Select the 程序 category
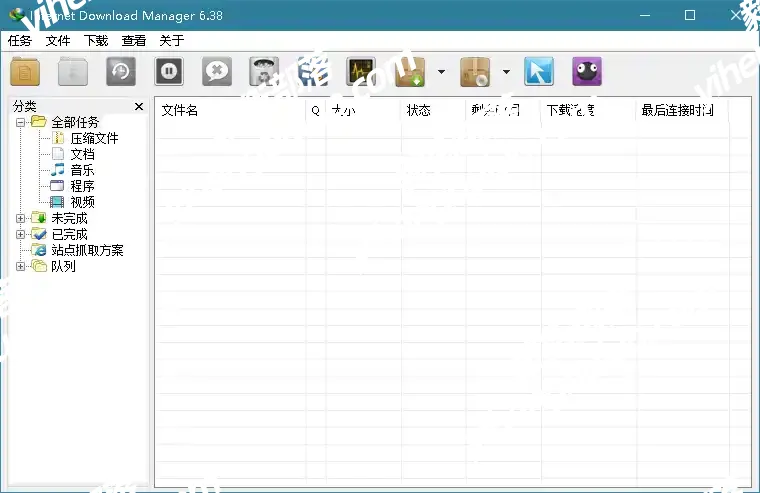The image size is (760, 493). [x=82, y=186]
